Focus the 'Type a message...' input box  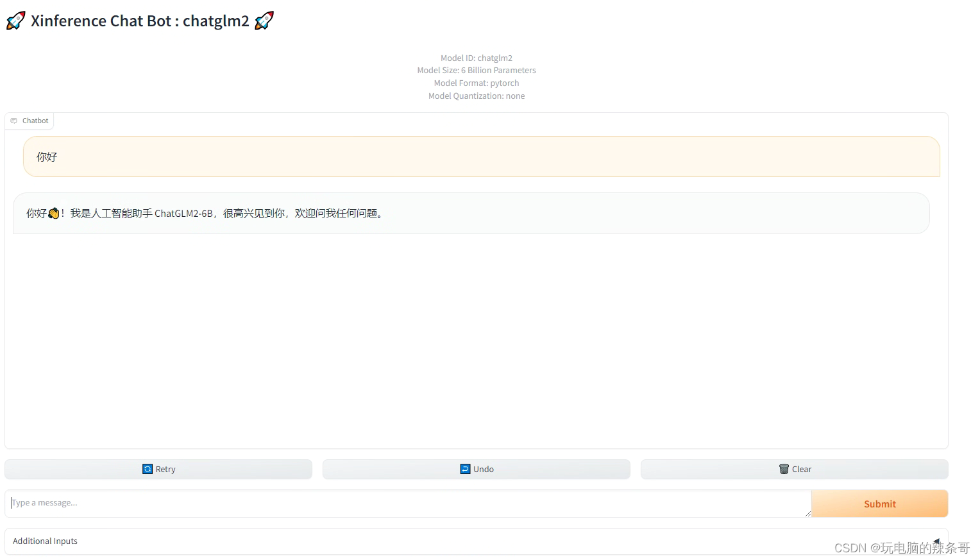pos(409,504)
